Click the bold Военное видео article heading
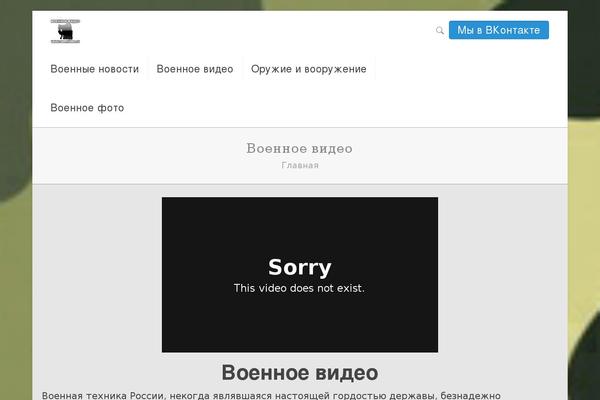 tap(300, 372)
